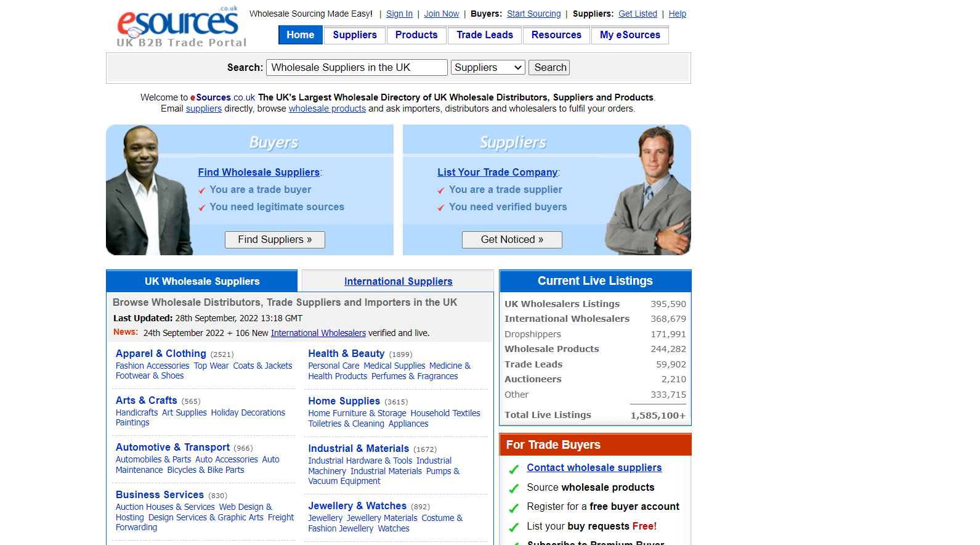Screen dimensions: 980x545
Task: Open Apparel & Clothing category
Action: [161, 353]
